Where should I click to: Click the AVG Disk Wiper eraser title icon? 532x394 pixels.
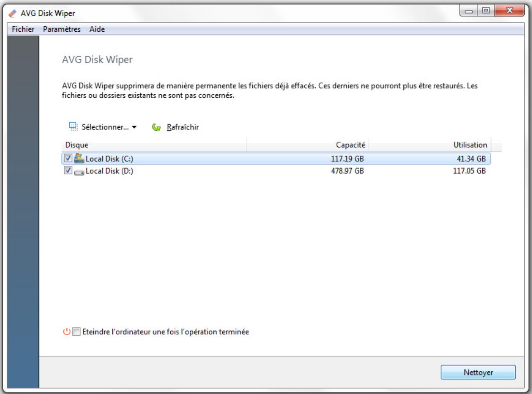(12, 13)
